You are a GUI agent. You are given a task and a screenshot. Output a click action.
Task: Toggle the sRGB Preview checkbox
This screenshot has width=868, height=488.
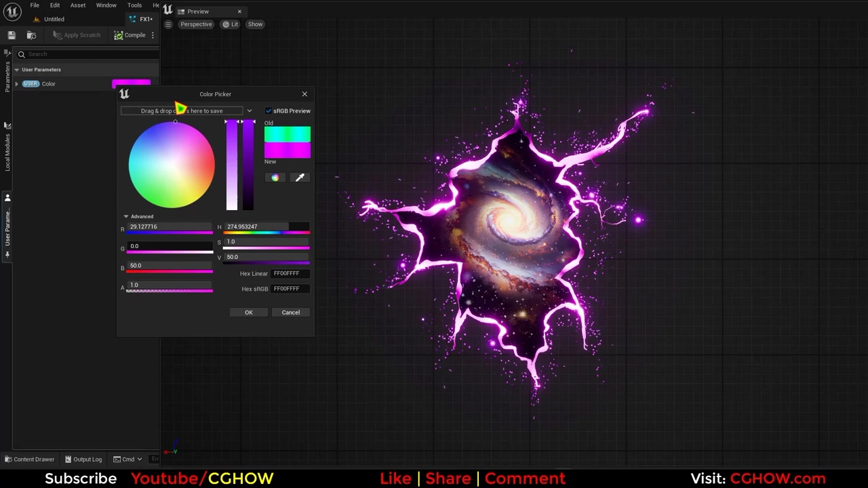coord(269,111)
